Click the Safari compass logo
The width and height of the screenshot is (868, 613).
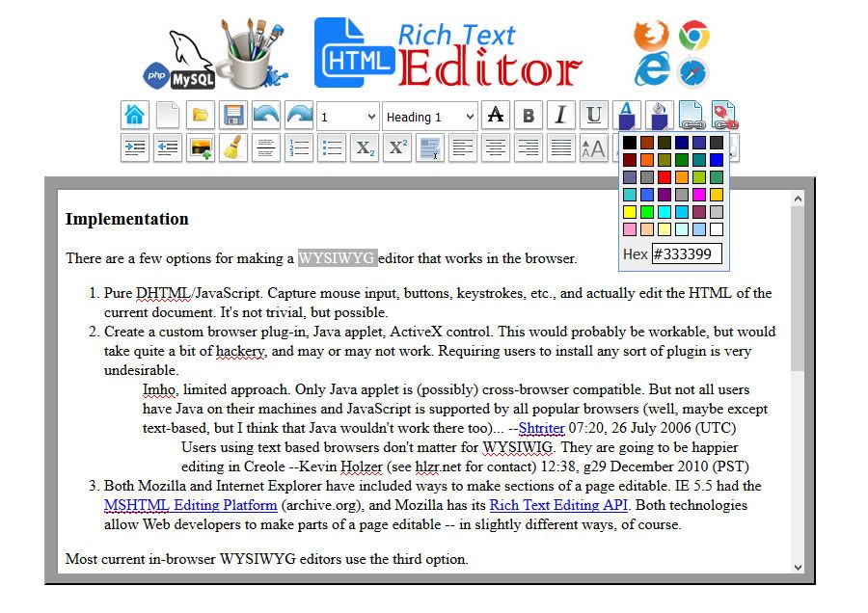point(693,72)
